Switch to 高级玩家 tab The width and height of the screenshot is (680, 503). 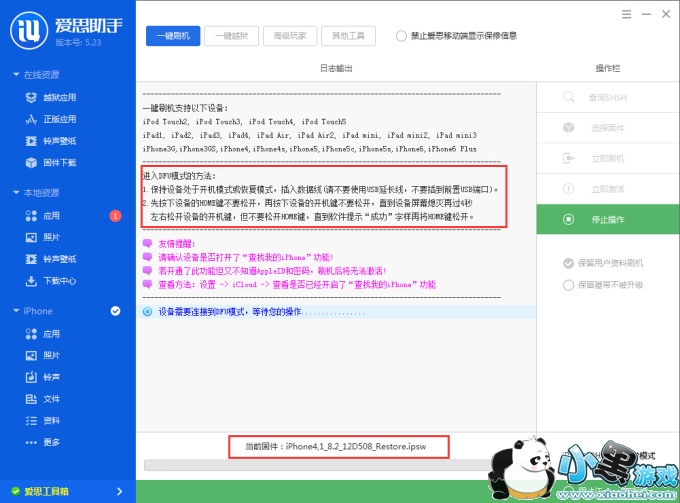[x=290, y=36]
